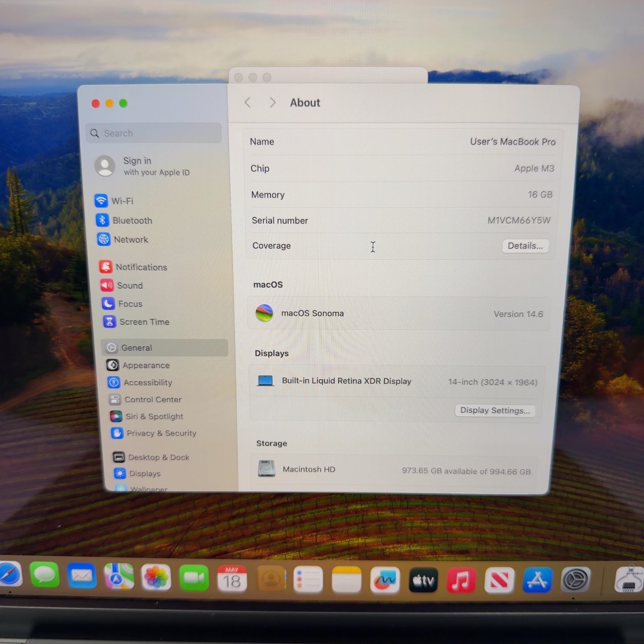644x644 pixels.
Task: Open Calendar from the Dock
Action: (x=232, y=578)
